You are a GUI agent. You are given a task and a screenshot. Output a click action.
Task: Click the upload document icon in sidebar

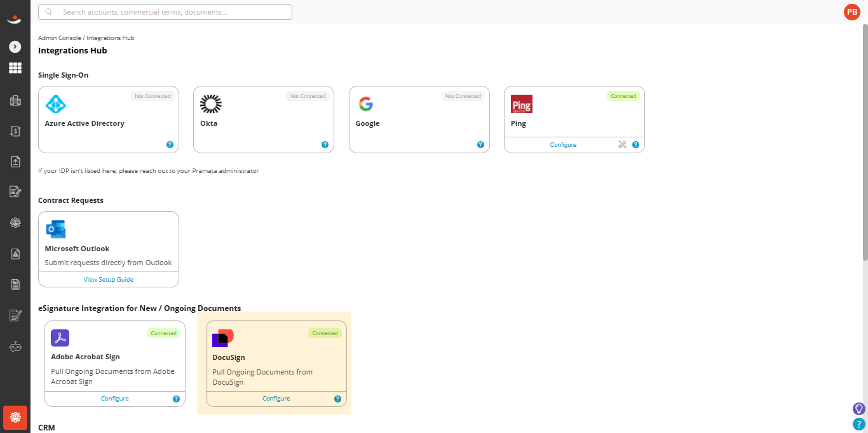tap(15, 162)
